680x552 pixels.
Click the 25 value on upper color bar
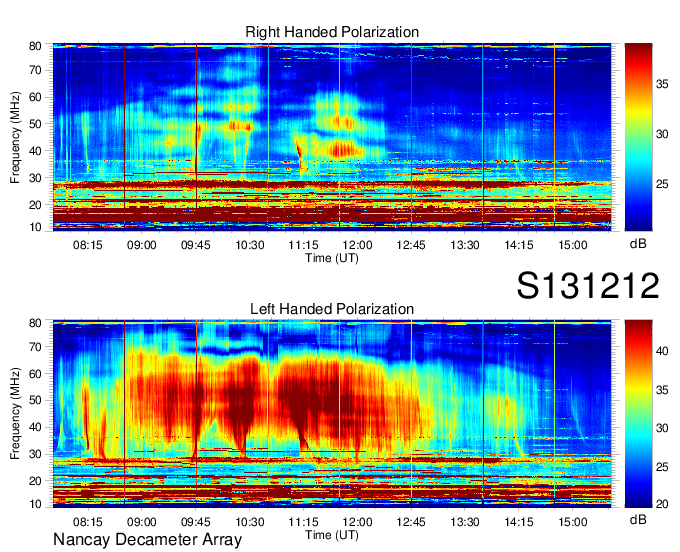coord(662,184)
